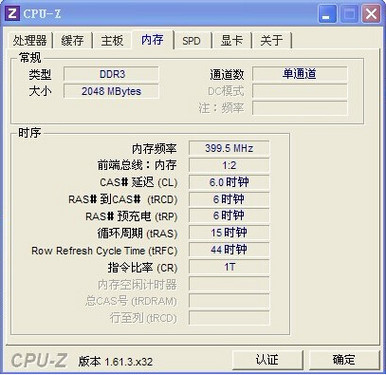Click the 前端总线：内存 label
386x375 pixels.
click(137, 165)
